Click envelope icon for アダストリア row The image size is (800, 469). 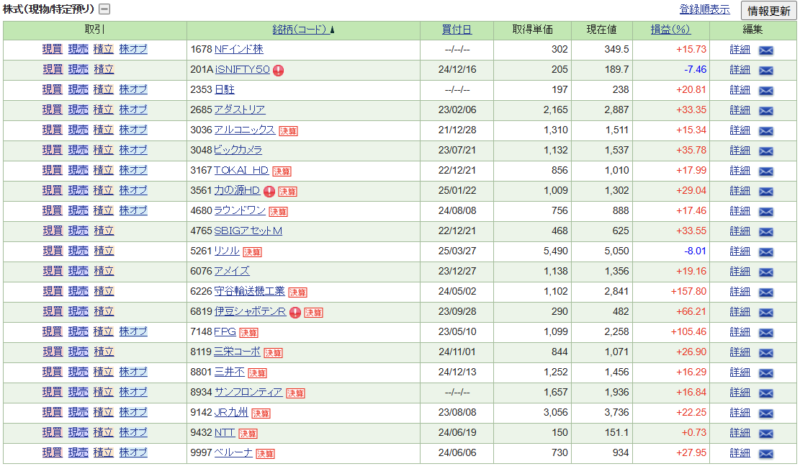point(766,111)
